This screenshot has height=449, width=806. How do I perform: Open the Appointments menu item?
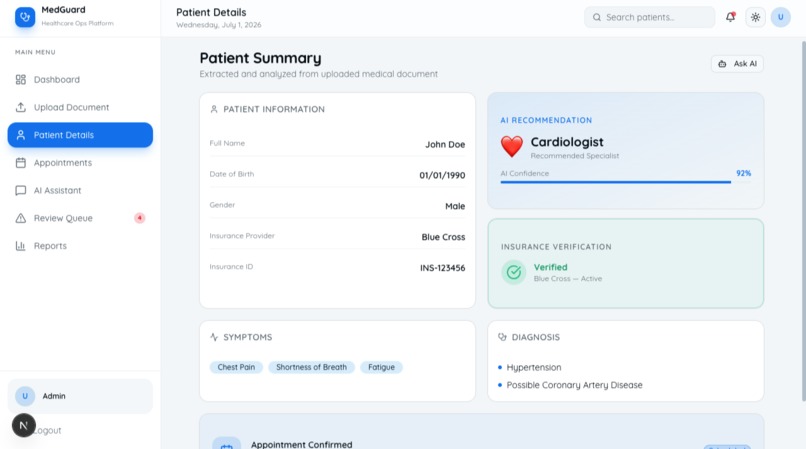80,163
